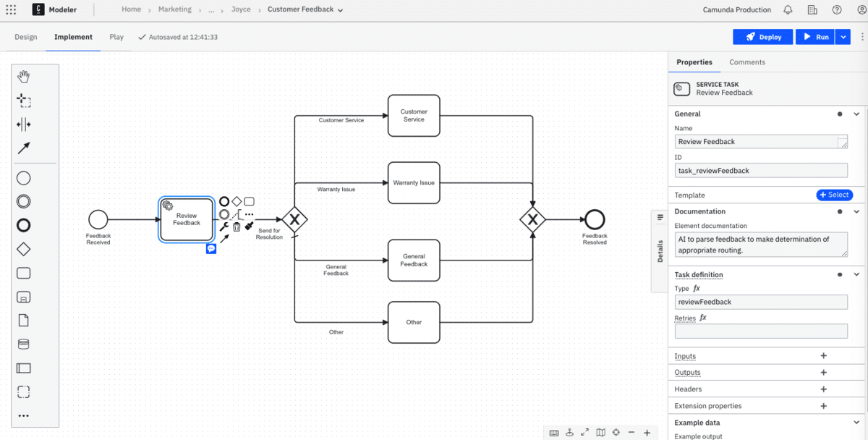Toggle FEEL expression for Type
868x440 pixels.
pyautogui.click(x=697, y=289)
